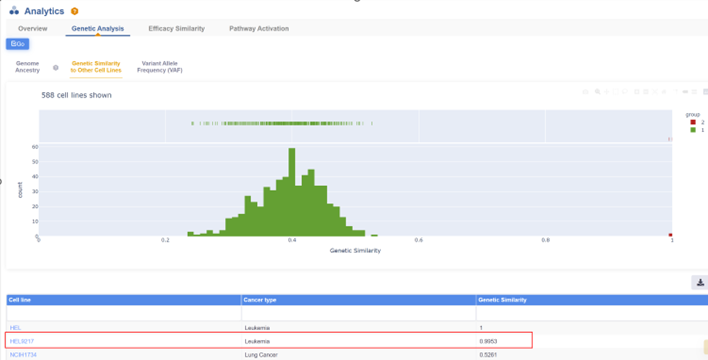The image size is (708, 360).
Task: Sort by the Cell line column header
Action: 124,300
